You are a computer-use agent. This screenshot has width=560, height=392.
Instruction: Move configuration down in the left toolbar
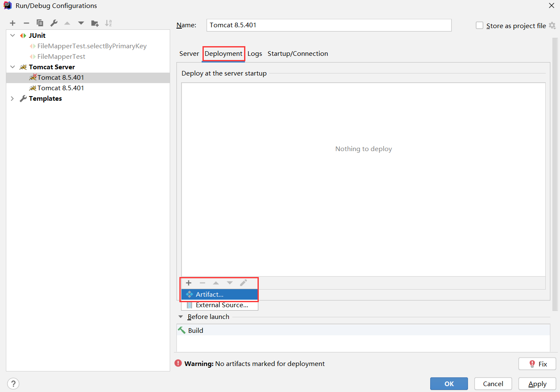tap(81, 23)
